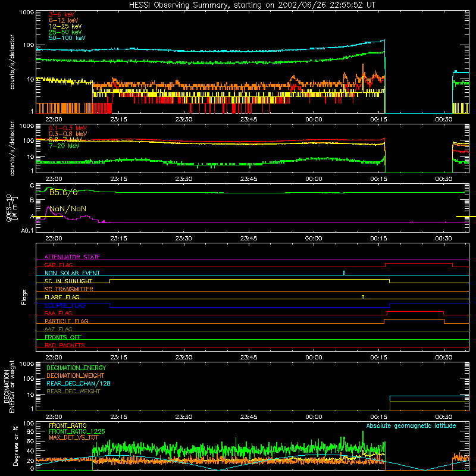
Task: Click the 23:30 tick label under top plot
Action: tap(184, 120)
